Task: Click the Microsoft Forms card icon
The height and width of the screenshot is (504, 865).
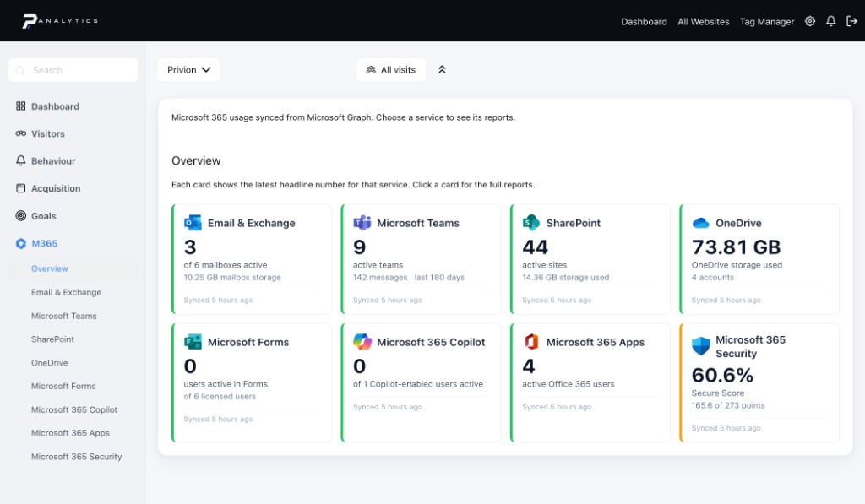Action: click(x=193, y=342)
